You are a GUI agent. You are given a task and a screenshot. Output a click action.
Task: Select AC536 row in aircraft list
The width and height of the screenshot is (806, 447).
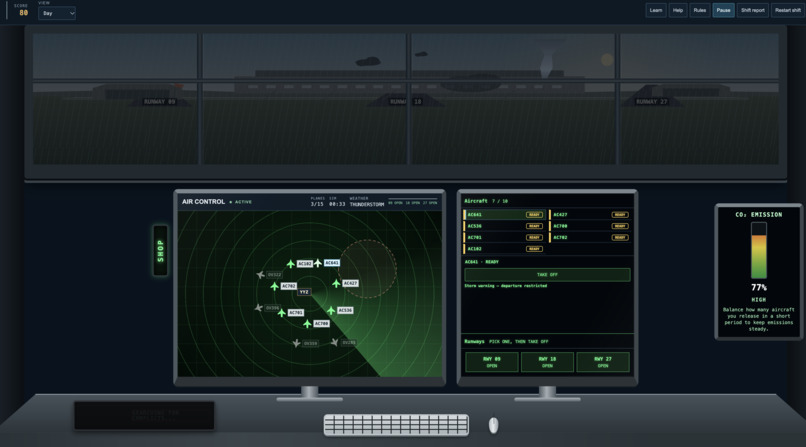click(504, 226)
